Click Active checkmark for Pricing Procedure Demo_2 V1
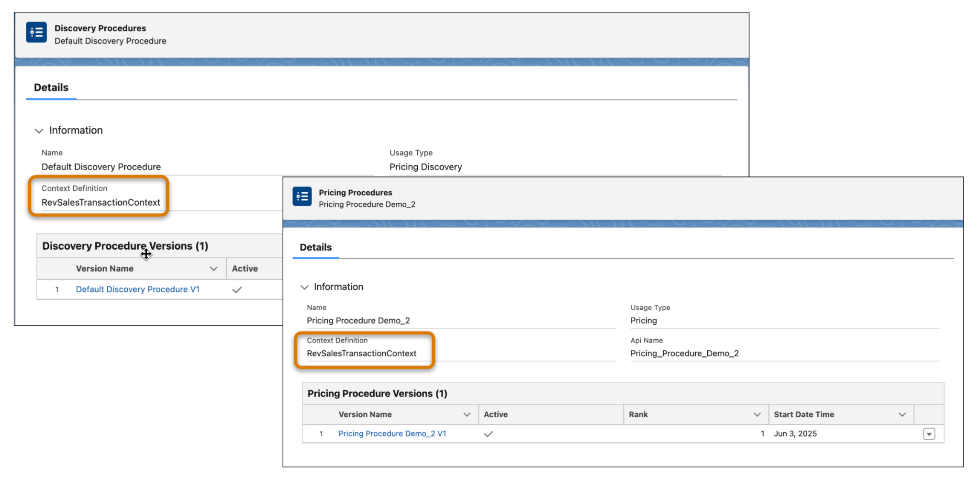 click(489, 434)
